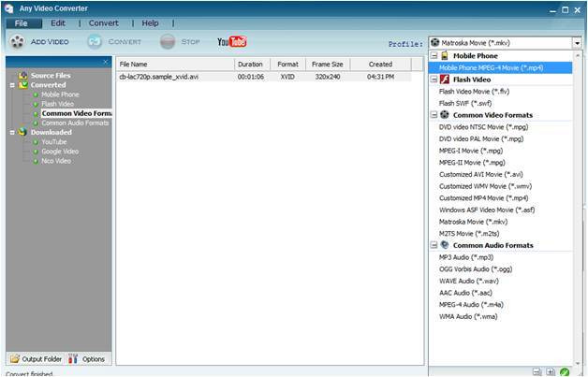The image size is (588, 377).
Task: Click the Stop button label
Action: [190, 42]
